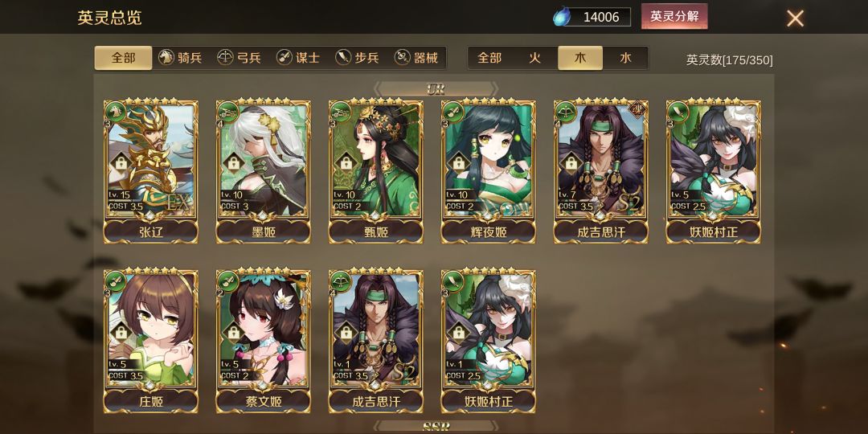
Task: Select the 谋士 strategist filter icon
Action: click(284, 58)
